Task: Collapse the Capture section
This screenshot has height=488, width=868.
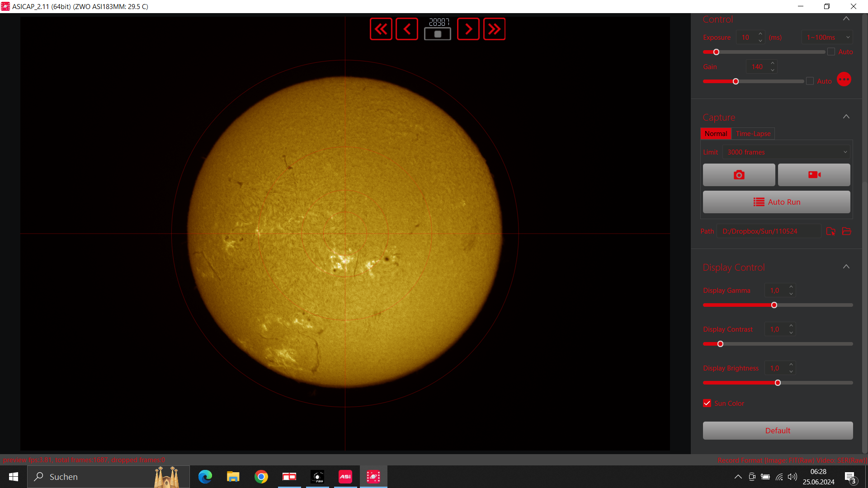Action: click(846, 117)
